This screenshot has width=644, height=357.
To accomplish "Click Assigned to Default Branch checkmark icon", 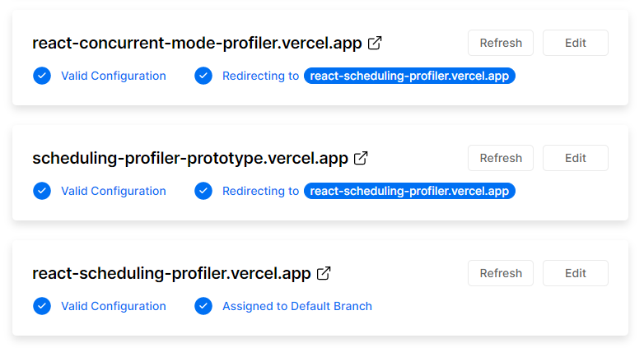I will tap(203, 306).
